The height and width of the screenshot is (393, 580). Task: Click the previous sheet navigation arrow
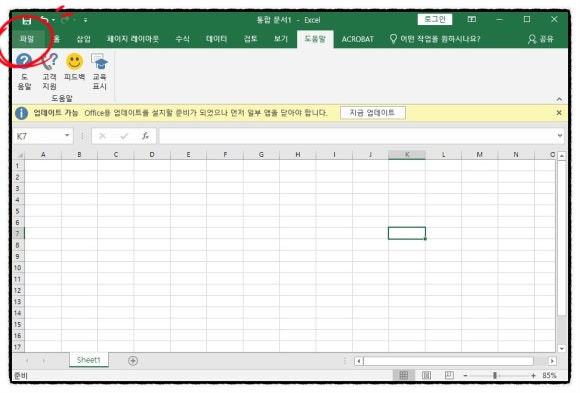click(27, 360)
